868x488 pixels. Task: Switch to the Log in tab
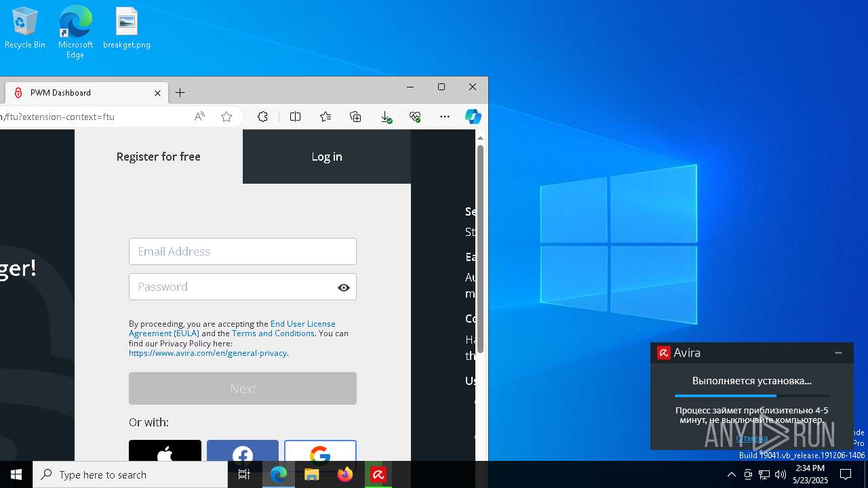[327, 157]
